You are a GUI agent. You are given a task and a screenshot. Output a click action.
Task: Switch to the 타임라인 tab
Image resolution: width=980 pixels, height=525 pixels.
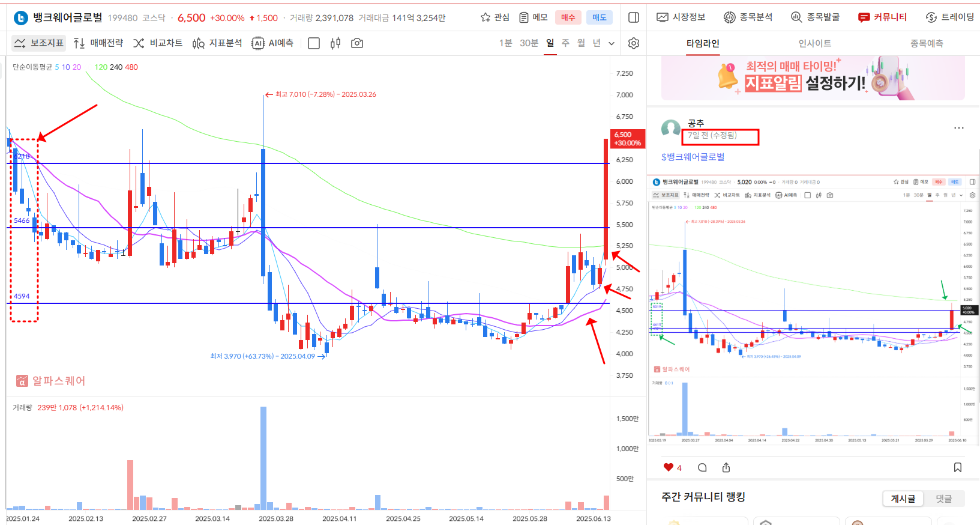tap(703, 43)
